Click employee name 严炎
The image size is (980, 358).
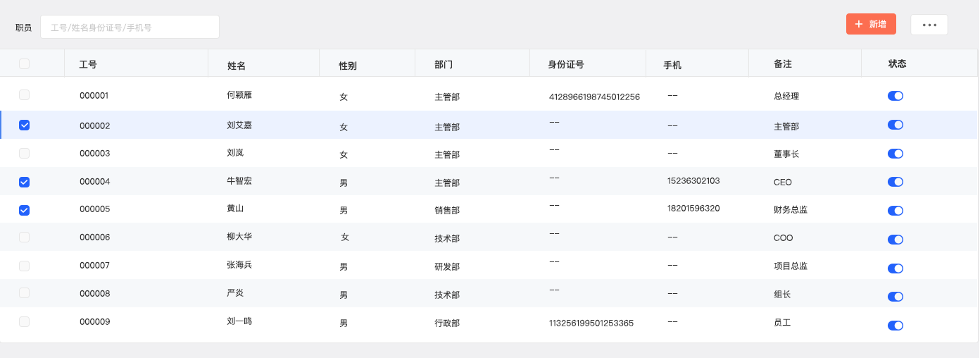click(x=235, y=293)
